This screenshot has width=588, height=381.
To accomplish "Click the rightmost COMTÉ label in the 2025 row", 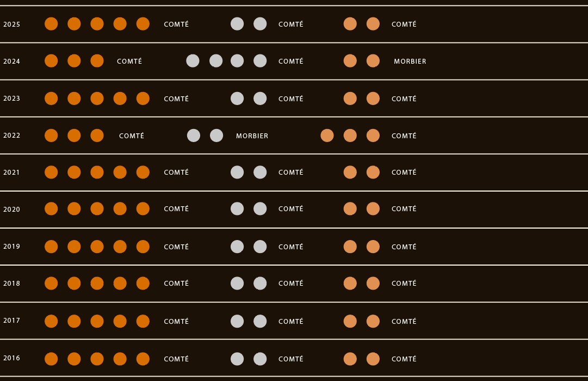I will click(x=404, y=24).
